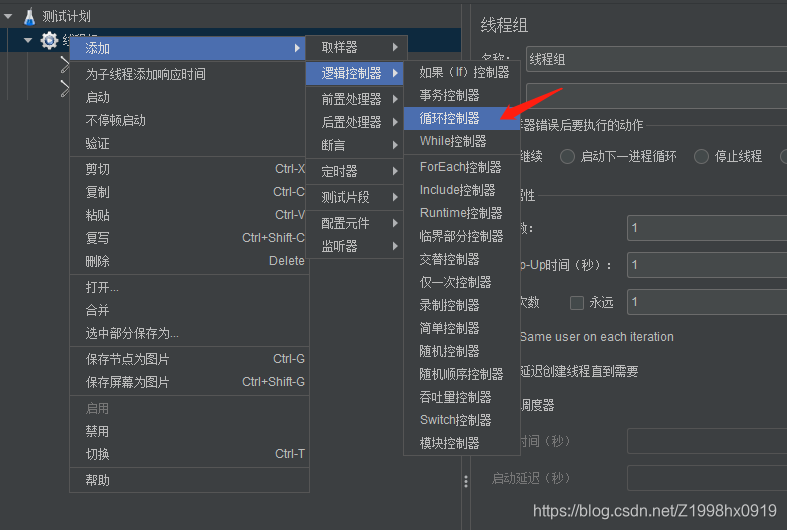This screenshot has height=530, width=787.
Task: Click 选中部分保存为... menu item
Action: [189, 333]
